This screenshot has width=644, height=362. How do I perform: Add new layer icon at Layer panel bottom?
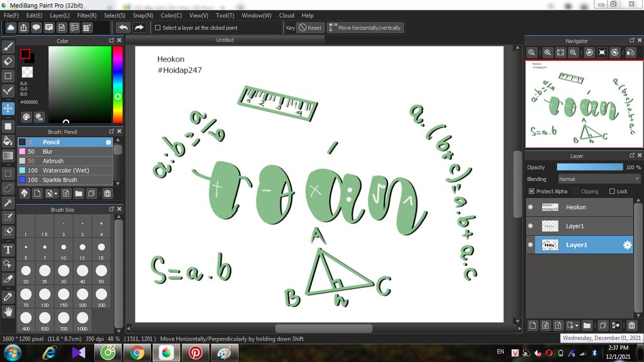[x=533, y=326]
